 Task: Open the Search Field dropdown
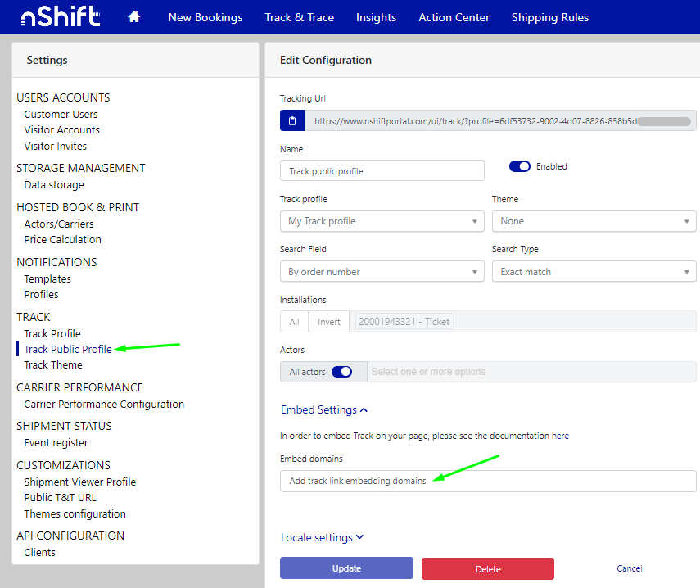pos(382,271)
